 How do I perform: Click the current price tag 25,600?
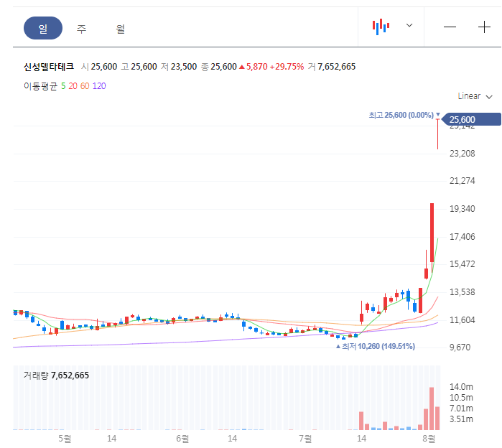click(471, 119)
